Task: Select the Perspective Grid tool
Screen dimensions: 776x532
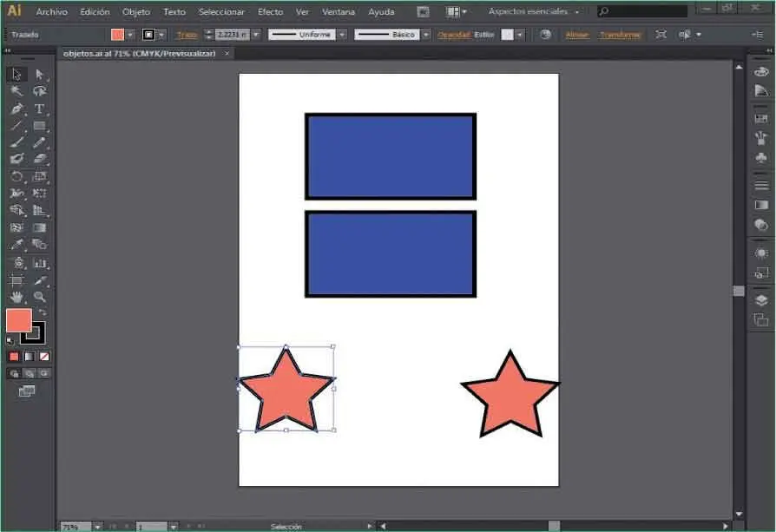Action: (x=40, y=210)
